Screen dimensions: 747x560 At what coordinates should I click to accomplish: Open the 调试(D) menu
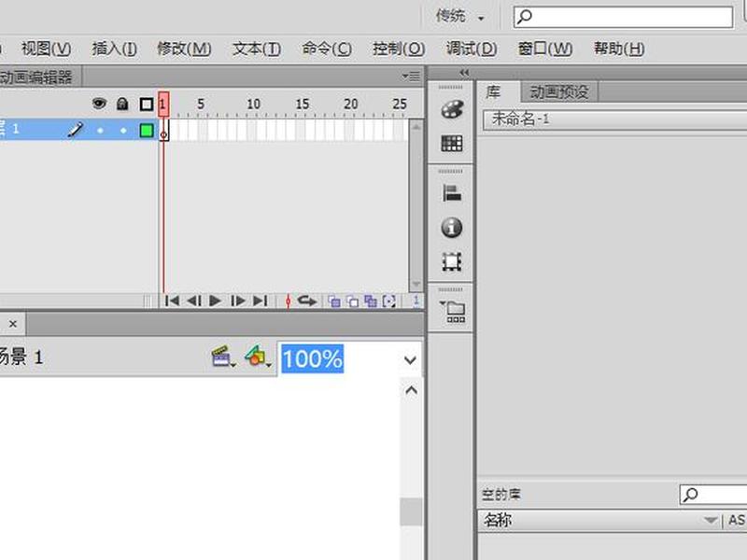pos(472,49)
